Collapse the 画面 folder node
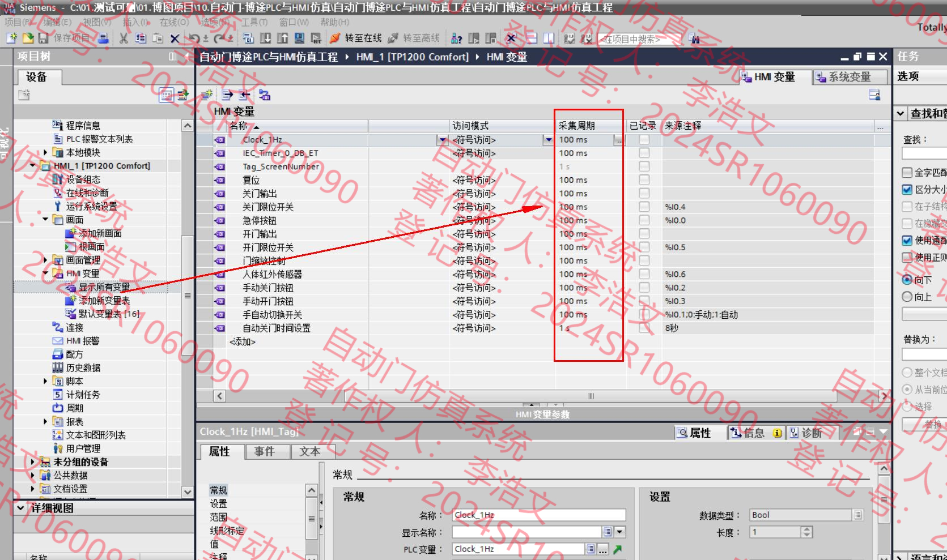 point(45,219)
